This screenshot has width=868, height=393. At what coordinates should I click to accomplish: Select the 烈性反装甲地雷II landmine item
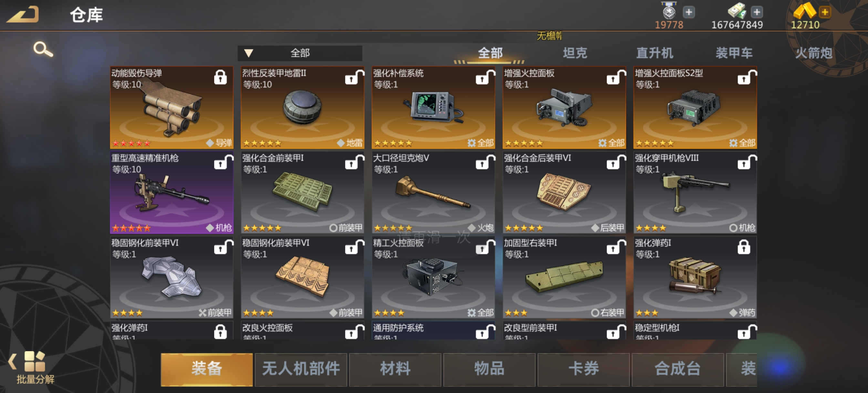coord(302,107)
